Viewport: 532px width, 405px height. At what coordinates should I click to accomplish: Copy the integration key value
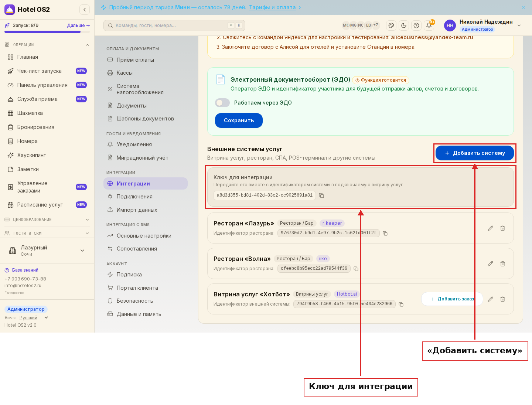[x=321, y=195]
